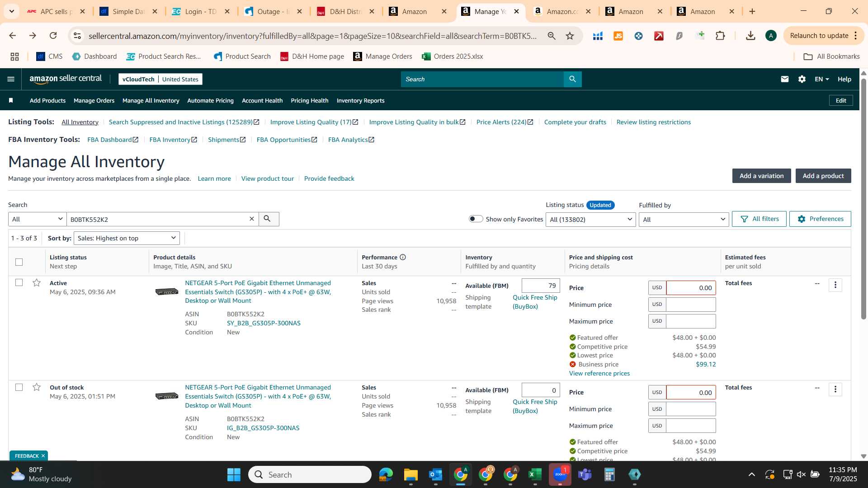This screenshot has height=488, width=868.
Task: Toggle Show only Favorites switch
Action: (x=476, y=219)
